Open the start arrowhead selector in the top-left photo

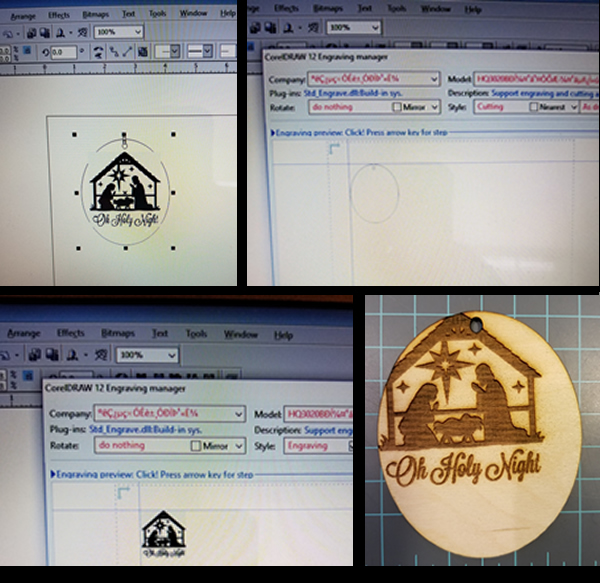tap(167, 51)
